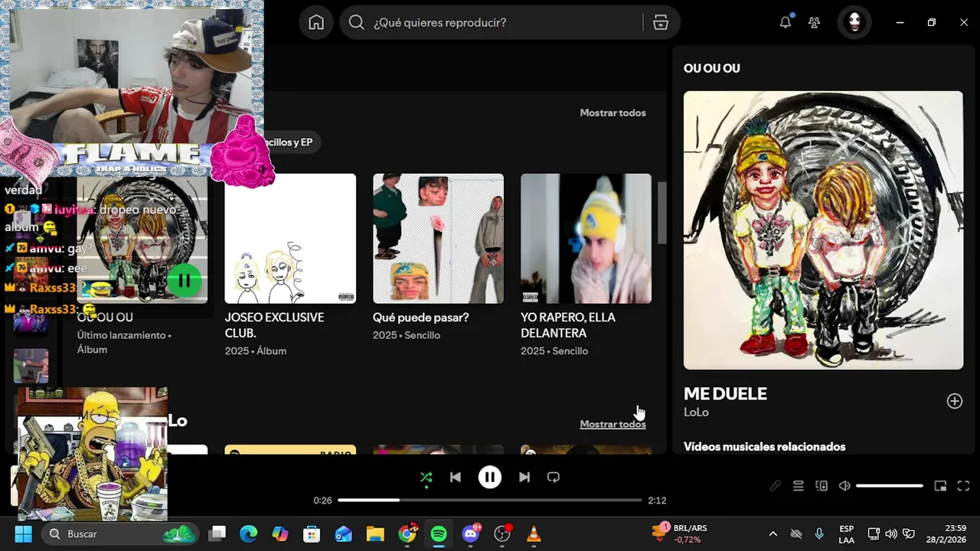980x551 pixels.
Task: Pause OU OU OU album via green button
Action: [185, 281]
